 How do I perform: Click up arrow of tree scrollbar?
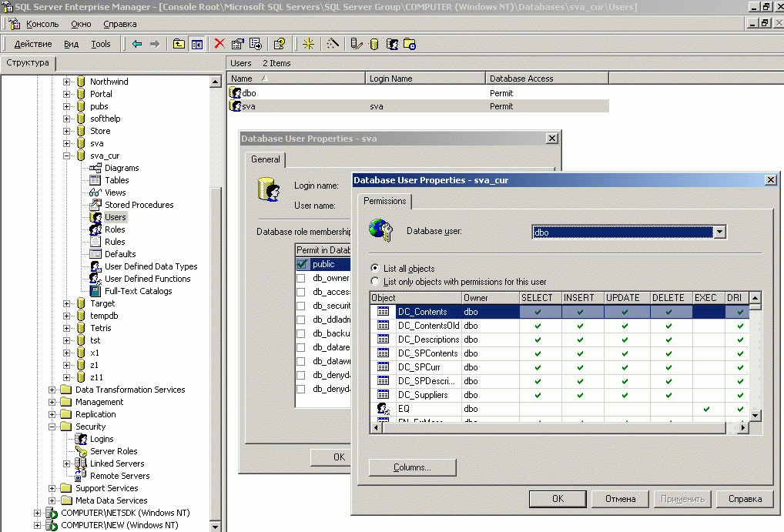215,82
